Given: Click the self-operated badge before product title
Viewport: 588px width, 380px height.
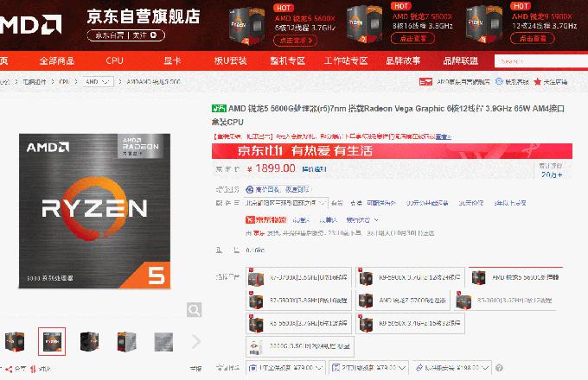Looking at the screenshot, I should 219,109.
